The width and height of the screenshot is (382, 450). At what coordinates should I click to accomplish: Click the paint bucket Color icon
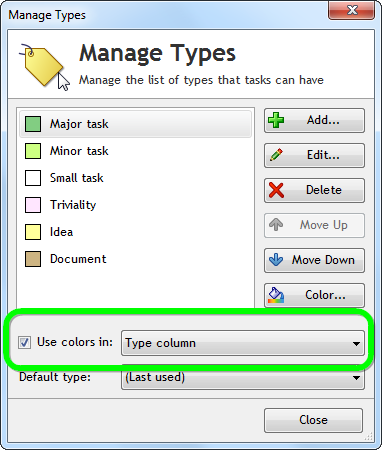(276, 295)
